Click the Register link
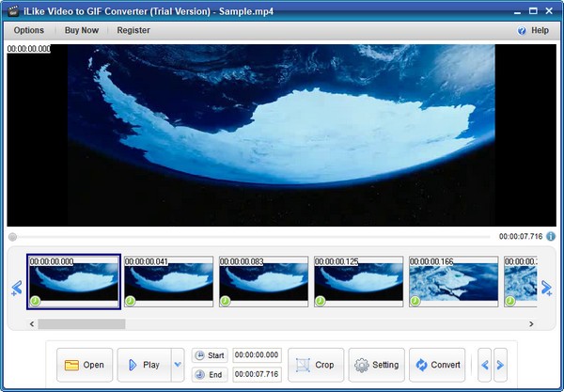This screenshot has width=564, height=392. coord(133,30)
